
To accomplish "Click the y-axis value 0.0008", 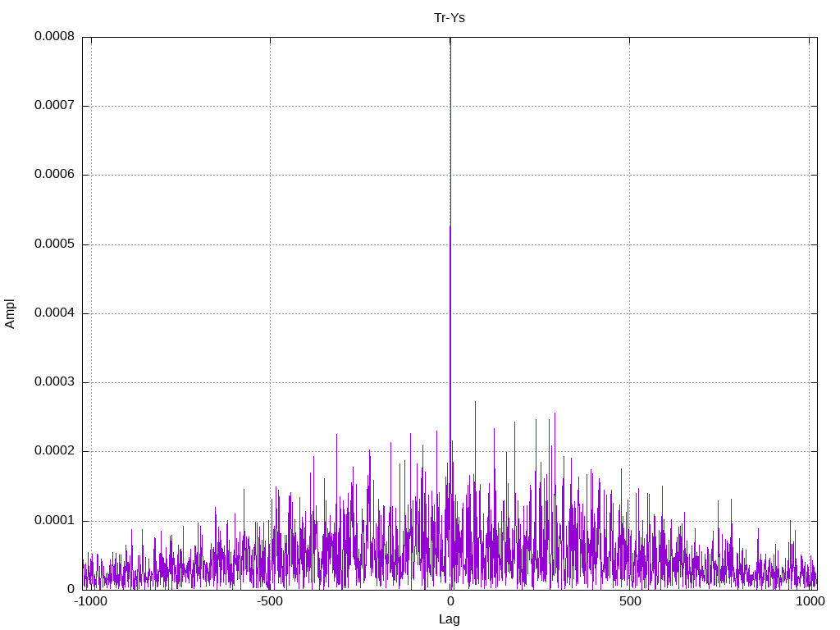I will (54, 36).
